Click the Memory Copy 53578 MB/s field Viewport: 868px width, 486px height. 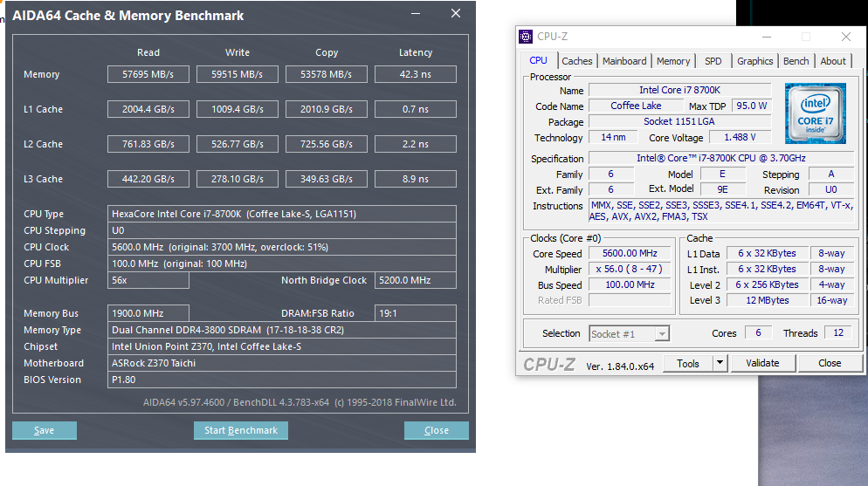pyautogui.click(x=327, y=74)
